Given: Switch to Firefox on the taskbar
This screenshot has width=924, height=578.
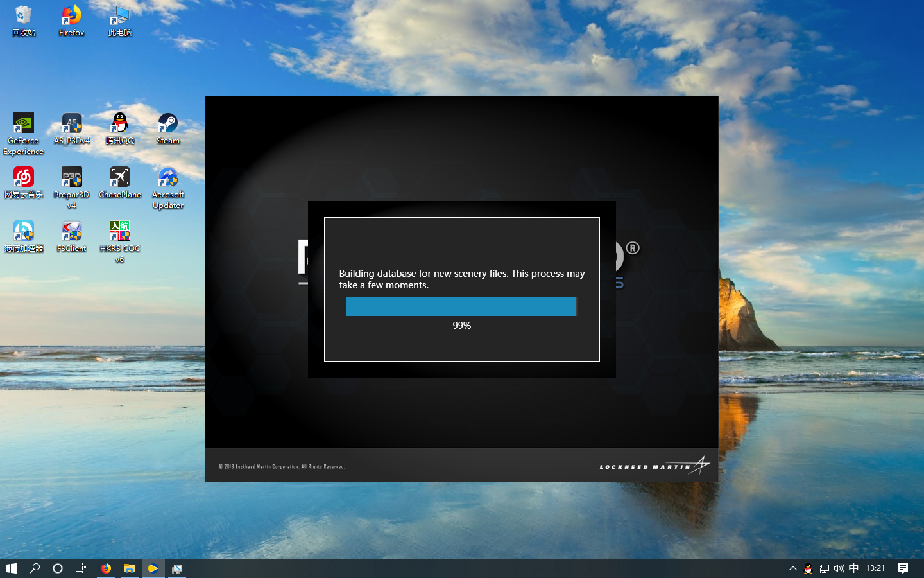Looking at the screenshot, I should click(x=106, y=568).
